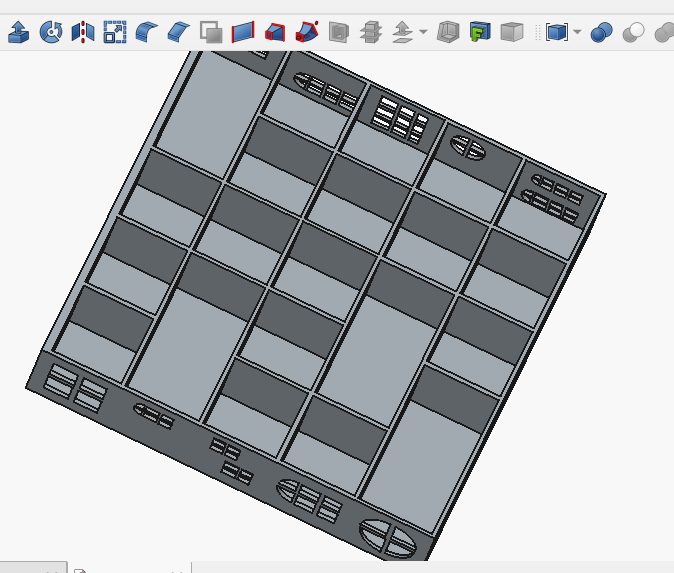The width and height of the screenshot is (674, 573).
Task: Click the Color per Face cube icon
Action: click(x=511, y=33)
